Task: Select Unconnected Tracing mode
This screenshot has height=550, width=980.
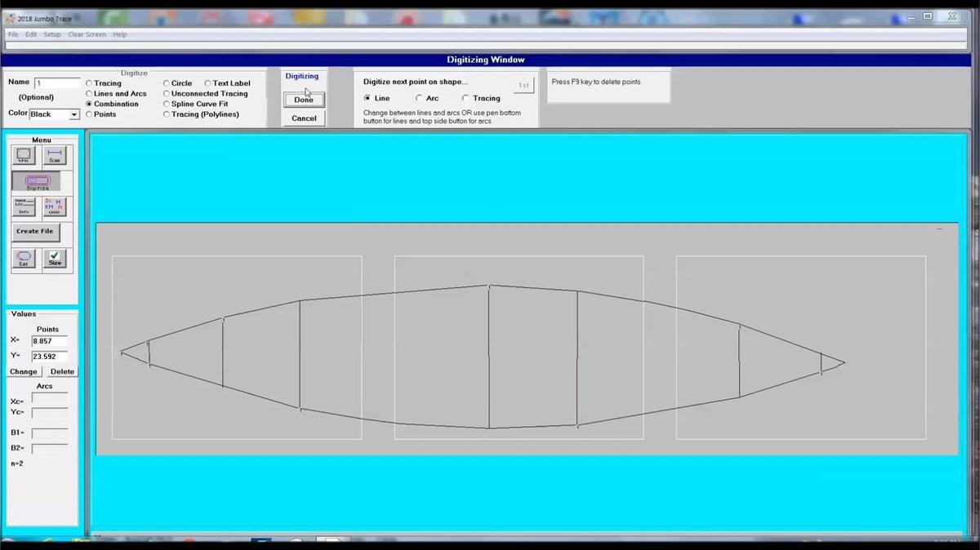Action: [205, 94]
